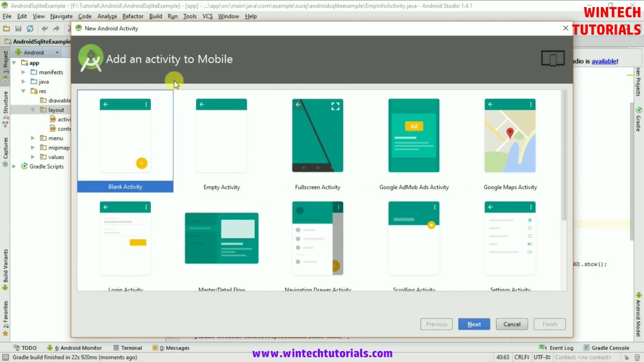Click the Save All toolbar icon
Image resolution: width=644 pixels, height=362 pixels.
(18, 29)
